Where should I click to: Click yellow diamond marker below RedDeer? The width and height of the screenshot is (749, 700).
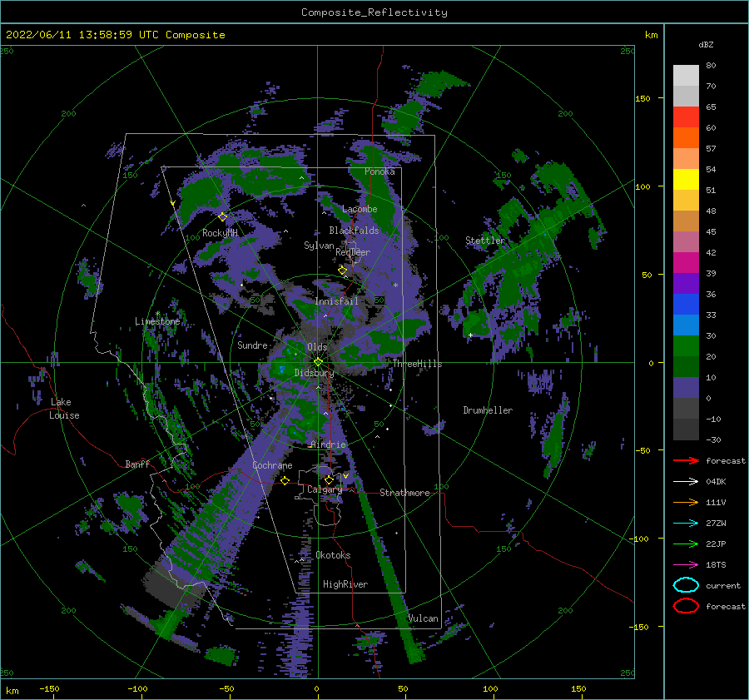click(343, 271)
